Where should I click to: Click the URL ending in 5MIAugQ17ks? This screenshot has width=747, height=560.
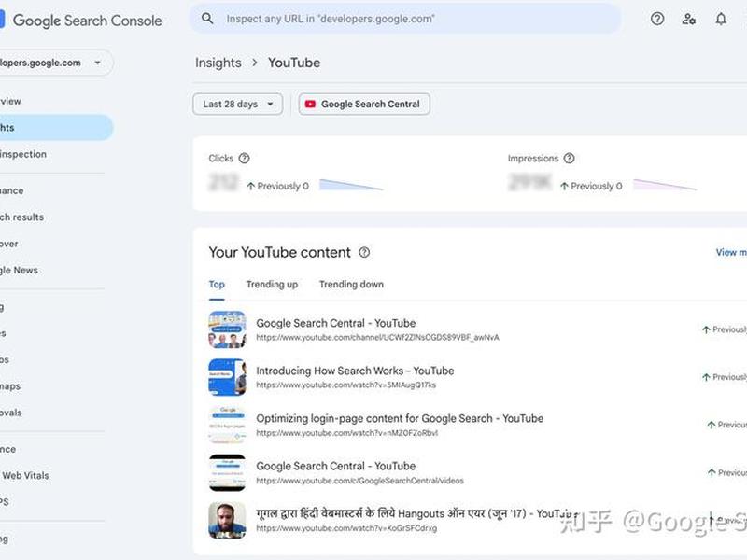pos(345,385)
